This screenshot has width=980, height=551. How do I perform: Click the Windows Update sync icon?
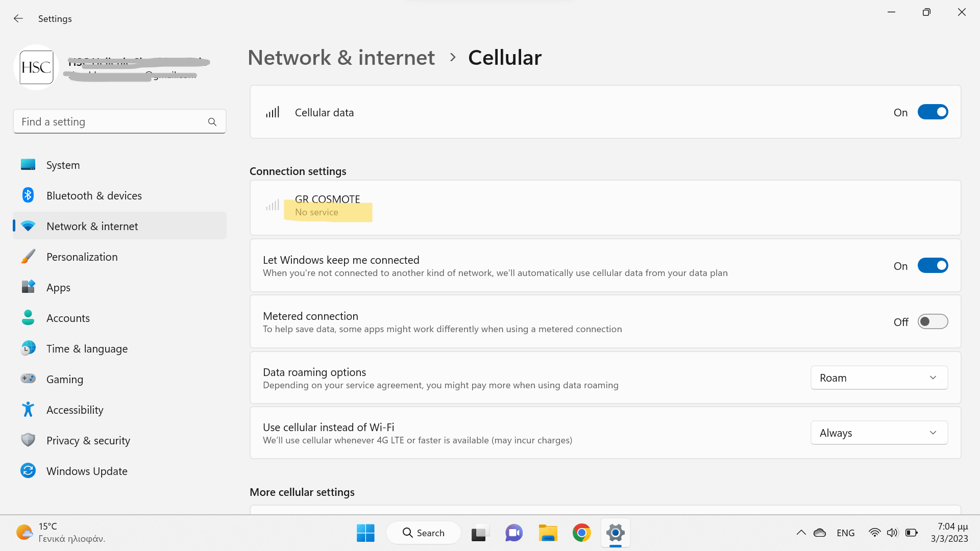tap(28, 471)
